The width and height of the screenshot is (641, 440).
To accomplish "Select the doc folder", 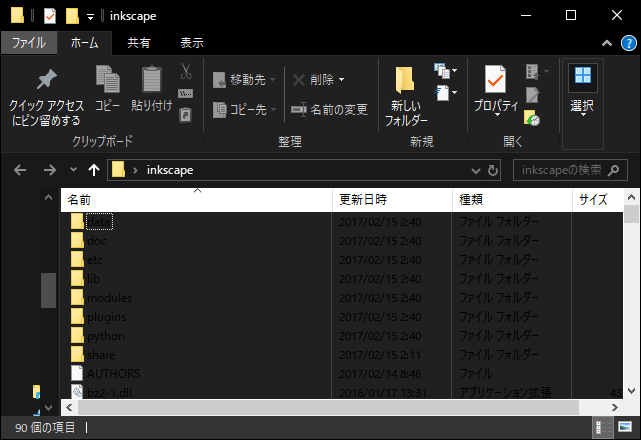I will [96, 241].
